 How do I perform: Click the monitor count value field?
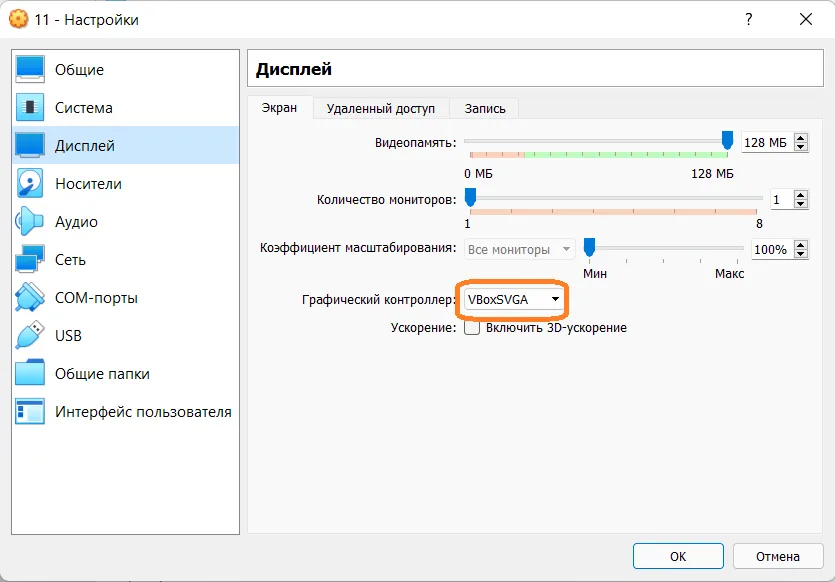781,200
